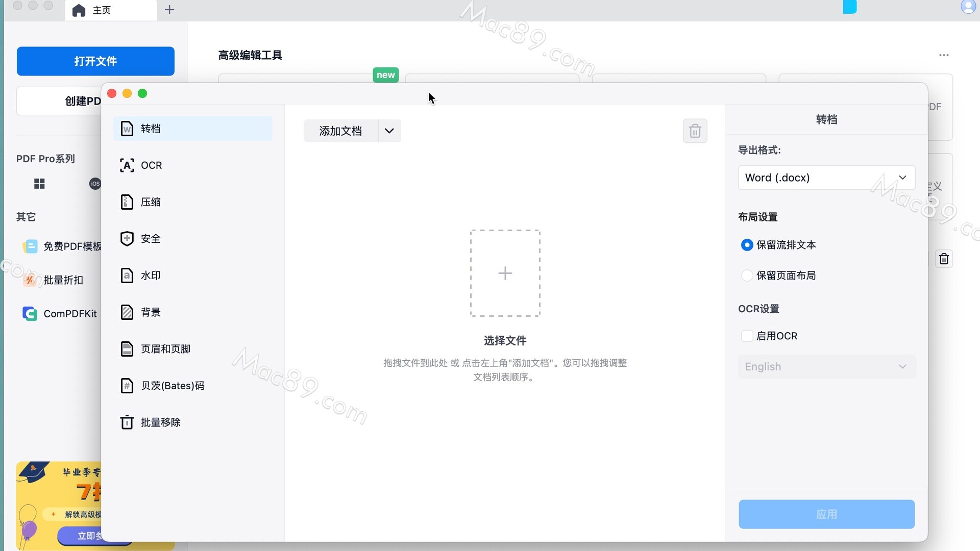Open the English OCR language dropdown
The width and height of the screenshot is (980, 551).
(826, 367)
